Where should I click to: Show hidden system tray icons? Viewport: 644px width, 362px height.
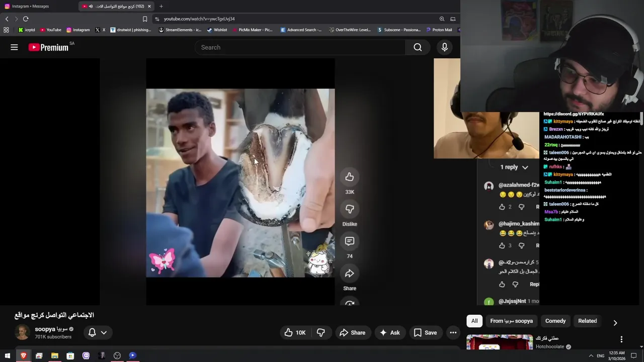coord(591,355)
